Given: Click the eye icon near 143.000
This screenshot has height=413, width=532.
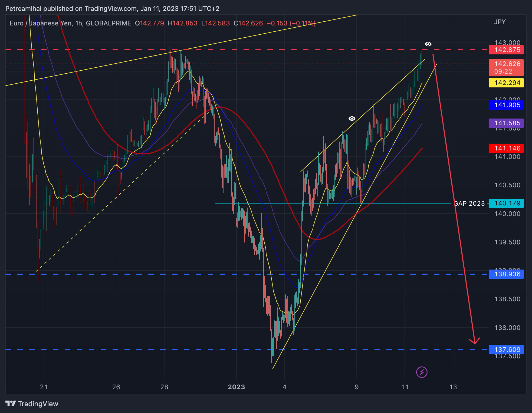Looking at the screenshot, I should point(428,44).
